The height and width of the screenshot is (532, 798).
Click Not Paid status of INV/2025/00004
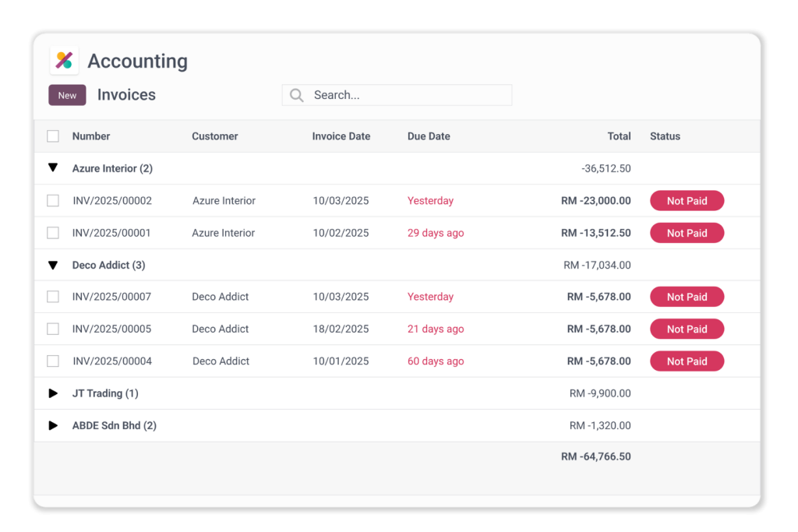point(687,361)
